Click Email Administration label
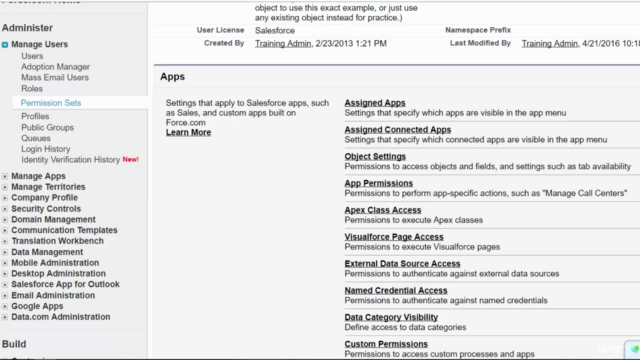The height and width of the screenshot is (360, 640). pyautogui.click(x=53, y=296)
